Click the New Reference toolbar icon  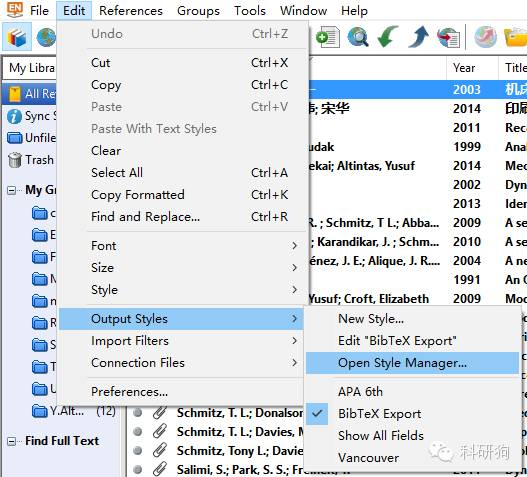(x=328, y=37)
